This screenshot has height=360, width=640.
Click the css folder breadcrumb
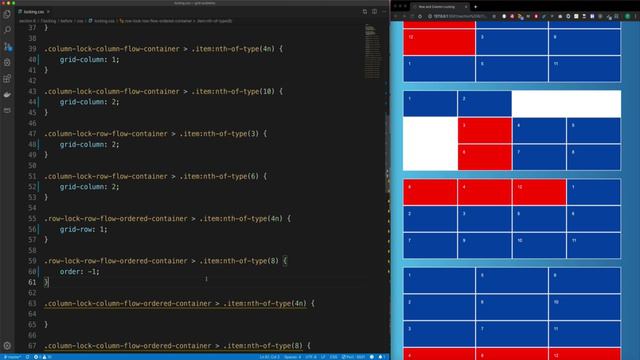80,21
